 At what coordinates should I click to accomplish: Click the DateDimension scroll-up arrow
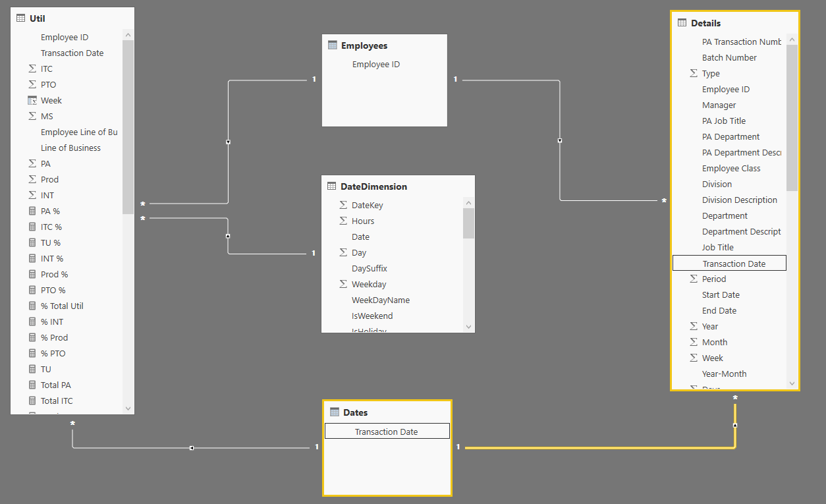click(468, 202)
